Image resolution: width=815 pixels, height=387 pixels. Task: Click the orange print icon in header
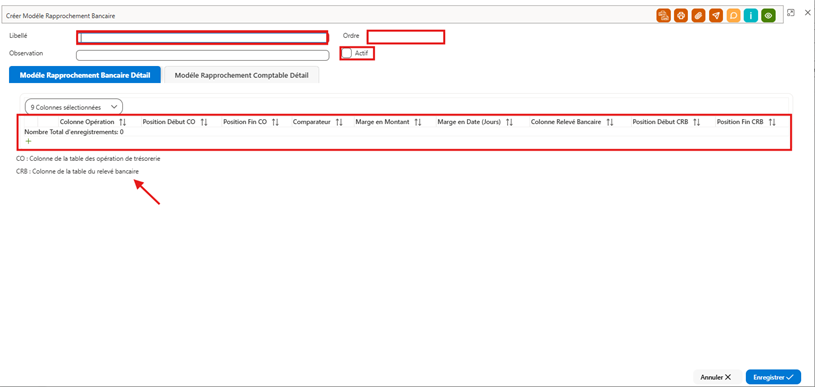click(681, 16)
